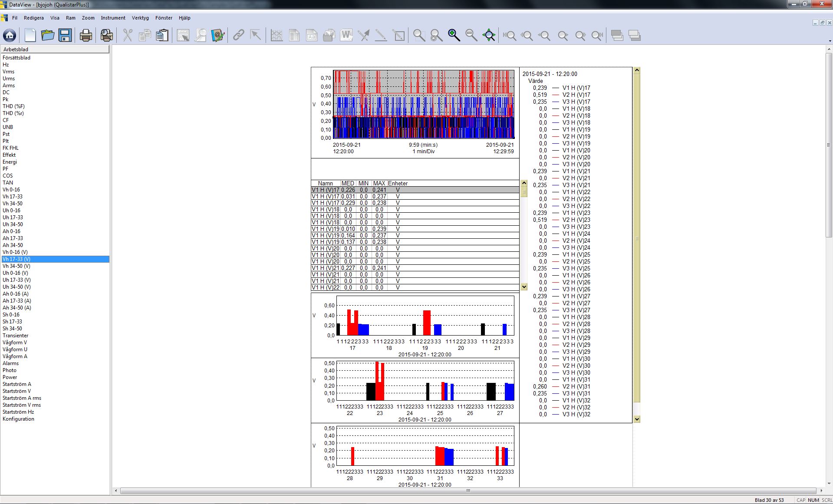Open the Konfiguration worksheet
The height and width of the screenshot is (504, 833).
tap(18, 419)
